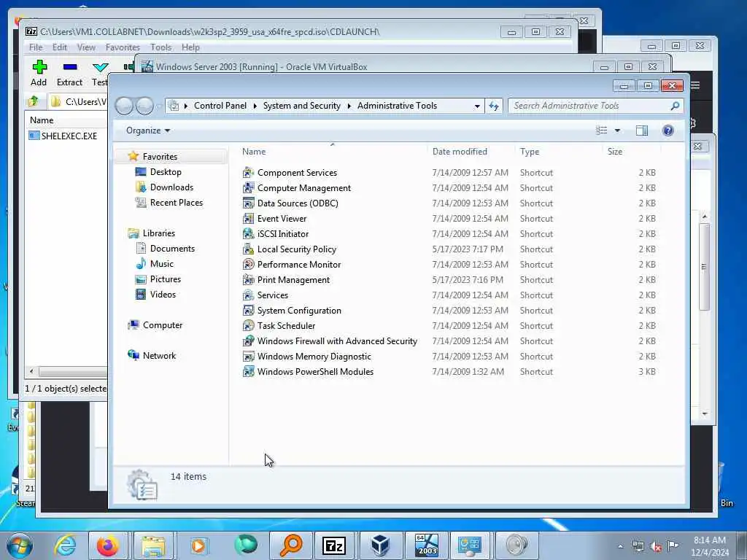
Task: Select the Print Management icon
Action: point(248,279)
